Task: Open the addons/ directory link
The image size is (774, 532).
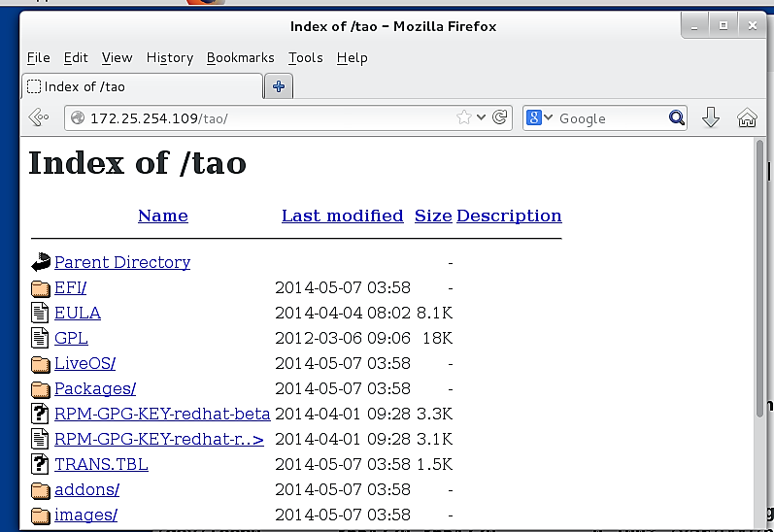Action: (x=86, y=489)
